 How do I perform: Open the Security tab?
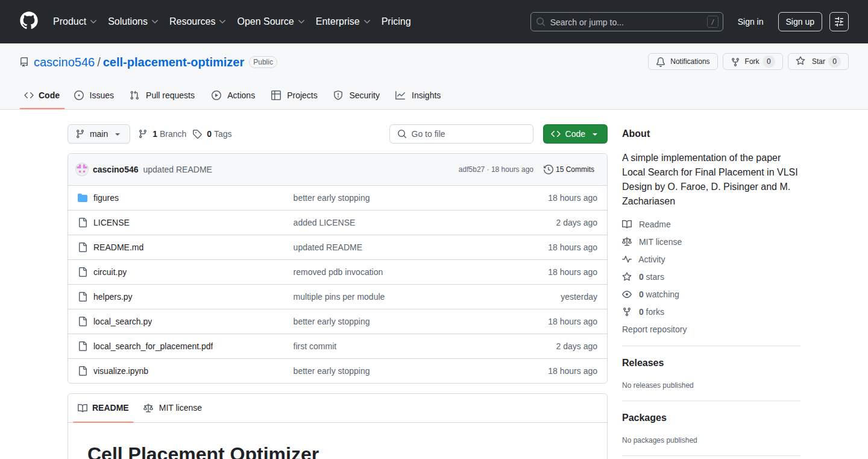click(x=357, y=95)
